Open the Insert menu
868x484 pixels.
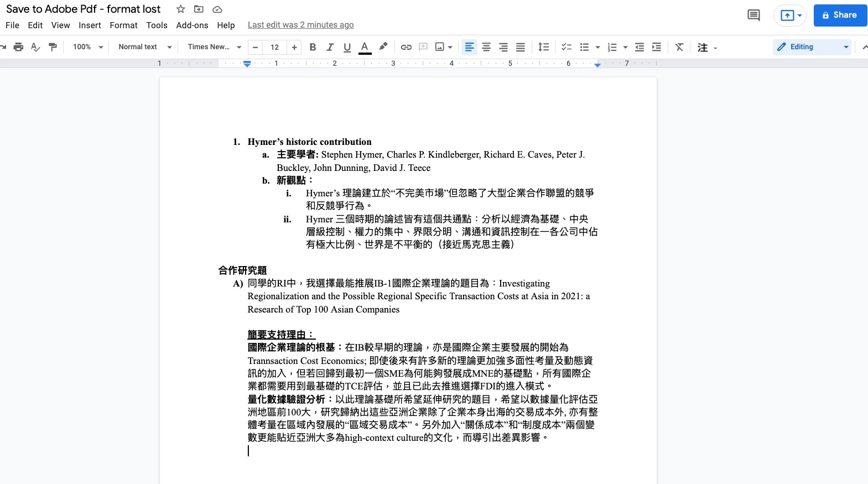[90, 25]
